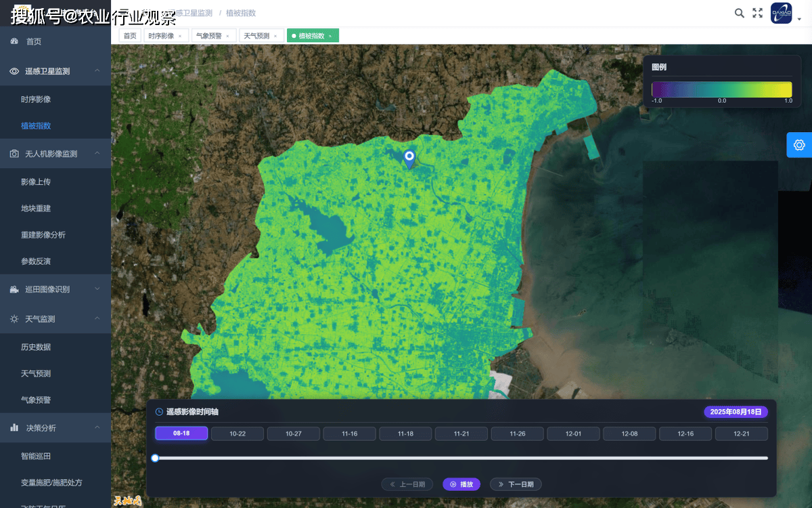The width and height of the screenshot is (812, 508).
Task: Open the blue gear settings panel
Action: [x=799, y=145]
